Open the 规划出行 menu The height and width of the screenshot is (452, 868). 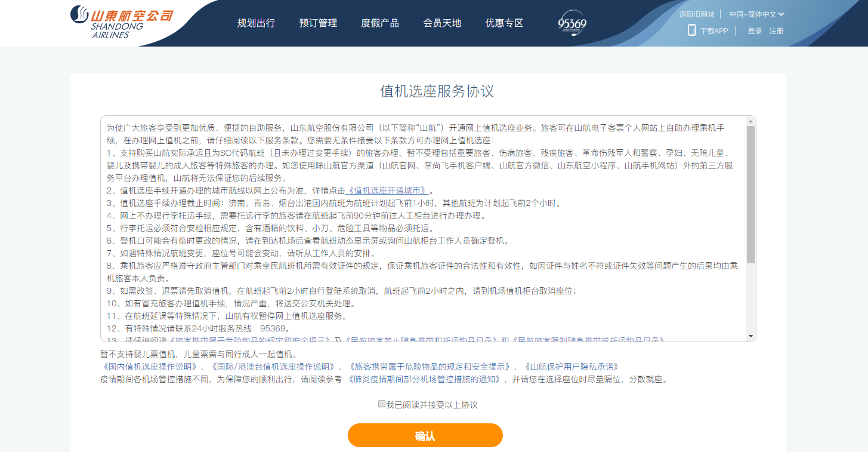click(x=256, y=23)
